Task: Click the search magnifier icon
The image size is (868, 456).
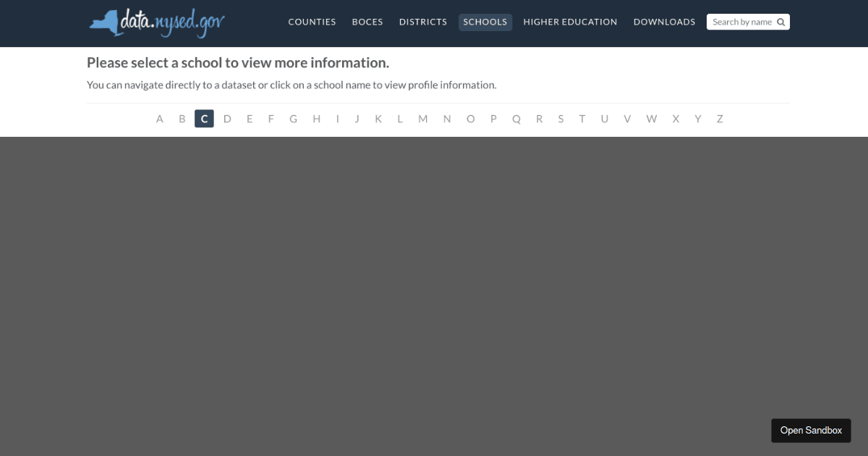Action: [780, 22]
